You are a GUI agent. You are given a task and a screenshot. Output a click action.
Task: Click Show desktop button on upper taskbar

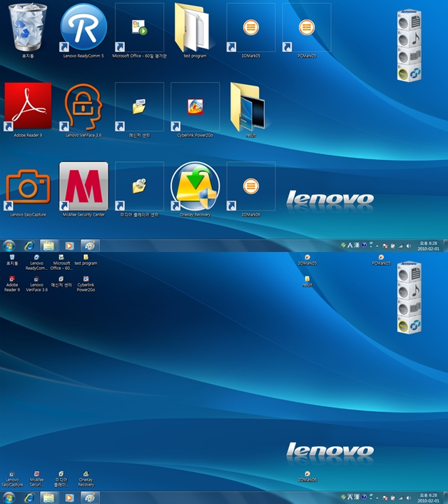pos(446,246)
